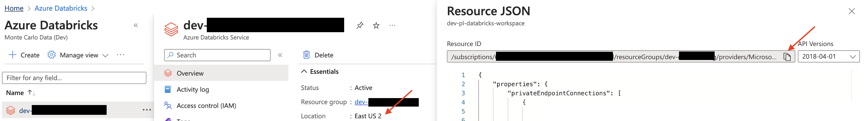Click Create to add a workspace
The image size is (868, 121).
(24, 55)
